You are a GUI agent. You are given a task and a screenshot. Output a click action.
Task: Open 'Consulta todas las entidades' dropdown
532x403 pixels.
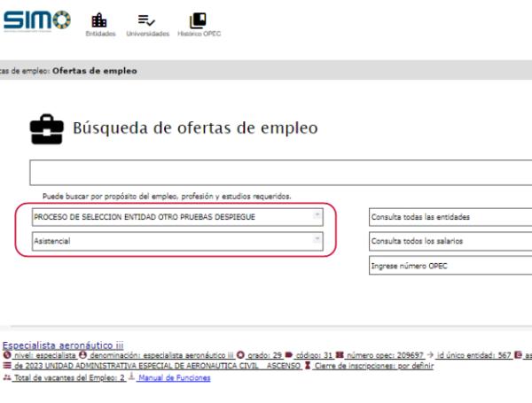450,217
